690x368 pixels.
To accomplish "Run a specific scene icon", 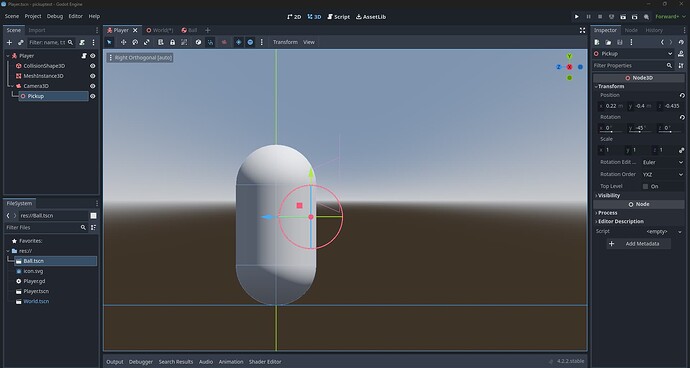I will tap(634, 17).
